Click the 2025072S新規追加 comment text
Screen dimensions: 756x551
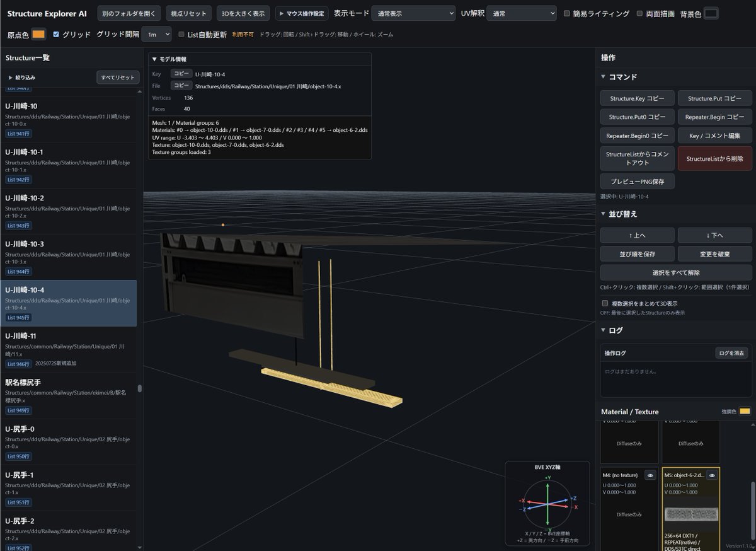click(x=57, y=364)
